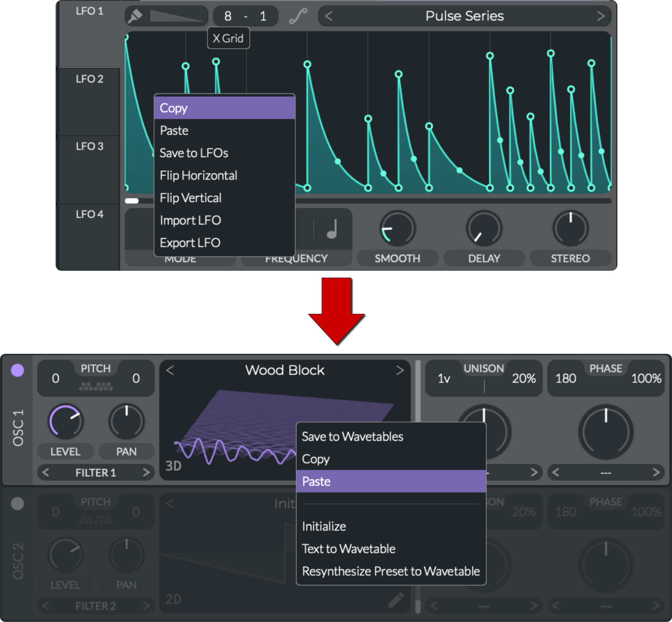Viewport: 672px width, 622px height.
Task: Choose Save to Wavetables in oscillator menu
Action: point(391,436)
